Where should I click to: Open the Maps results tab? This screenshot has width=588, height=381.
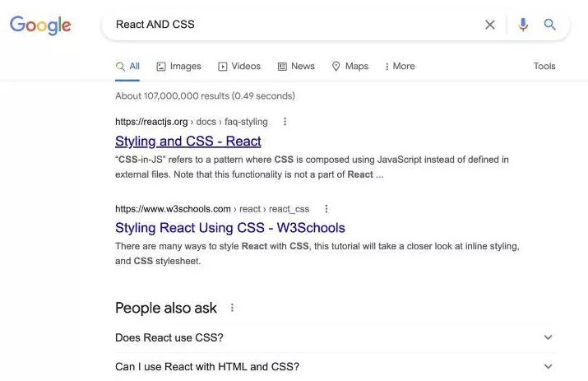tap(350, 66)
